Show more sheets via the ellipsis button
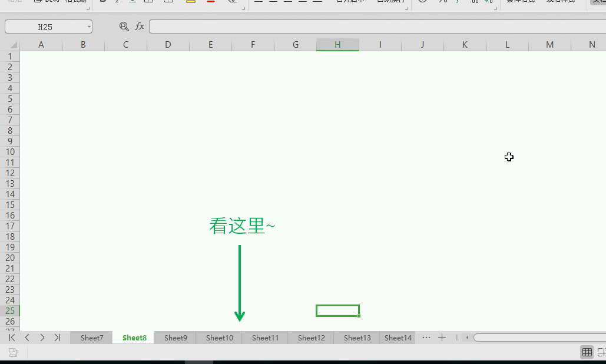 click(426, 337)
